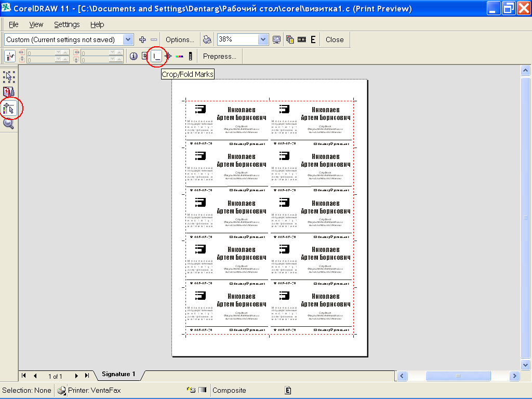Add a print style with plus icon
The width and height of the screenshot is (532, 399).
(x=142, y=39)
